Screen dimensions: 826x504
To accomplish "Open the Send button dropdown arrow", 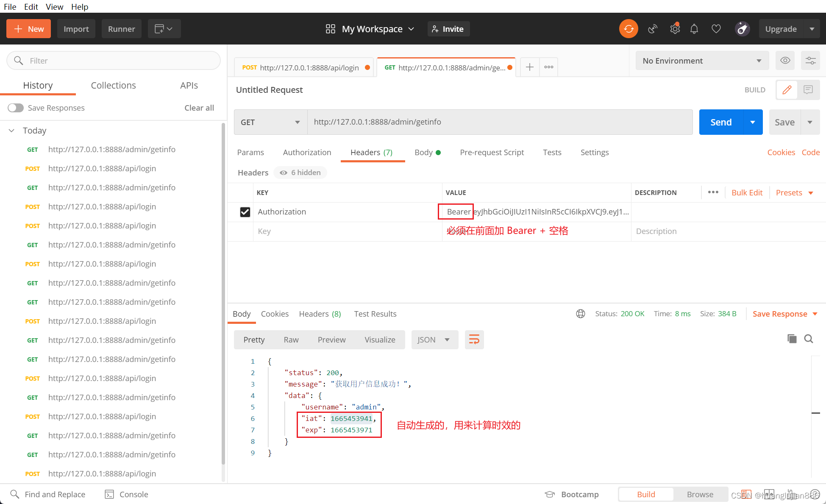I will click(x=753, y=122).
